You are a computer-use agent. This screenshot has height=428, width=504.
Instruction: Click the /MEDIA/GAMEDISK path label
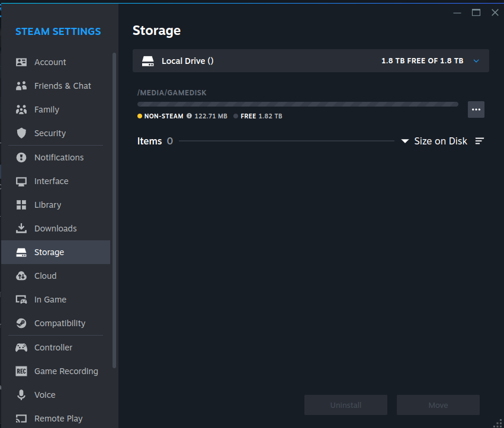(172, 92)
